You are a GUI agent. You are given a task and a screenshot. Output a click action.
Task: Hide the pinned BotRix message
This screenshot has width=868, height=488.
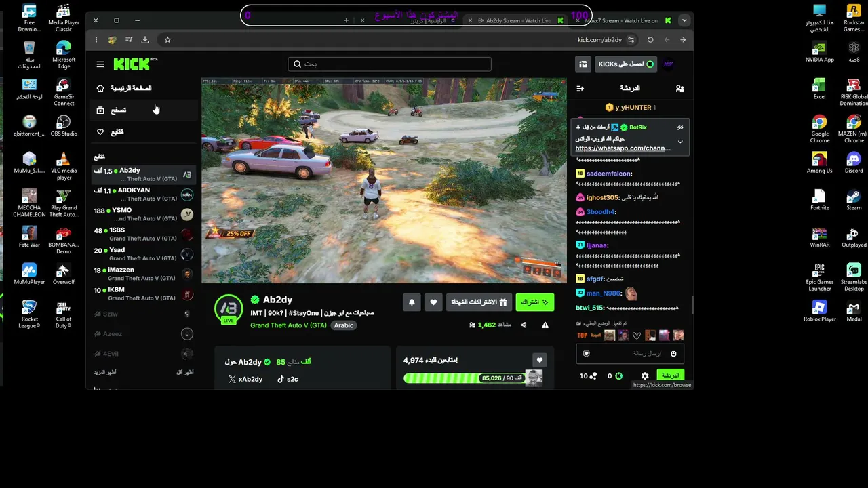coord(680,127)
